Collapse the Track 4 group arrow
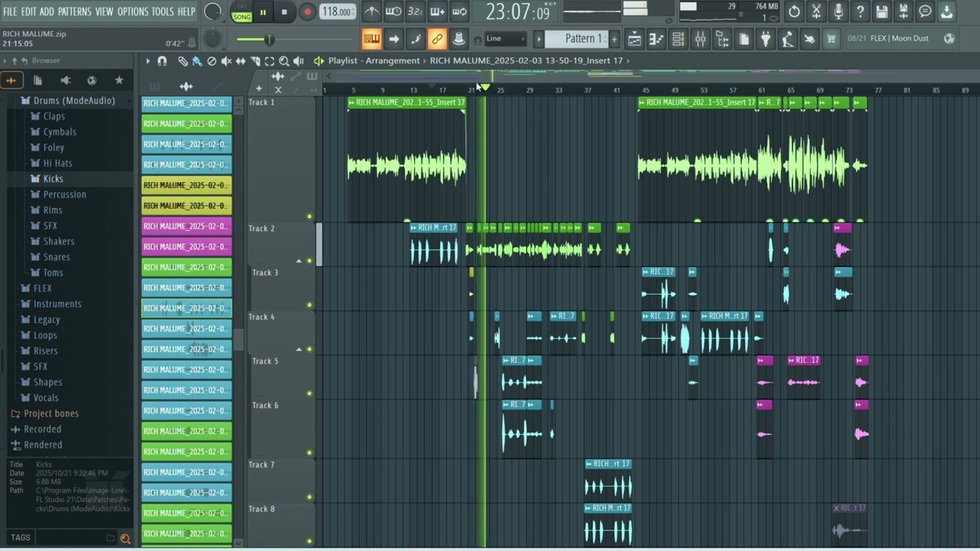This screenshot has width=980, height=551. (x=299, y=349)
